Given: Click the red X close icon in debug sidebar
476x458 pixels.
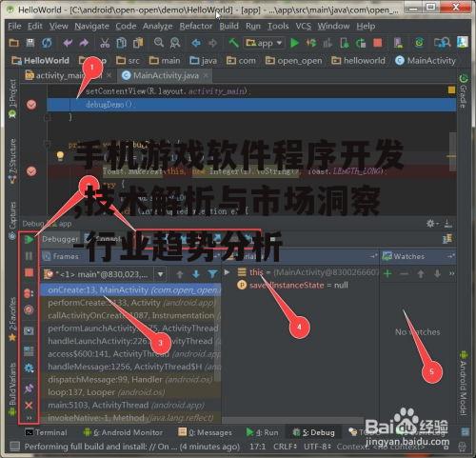Looking at the screenshot, I should (29, 406).
